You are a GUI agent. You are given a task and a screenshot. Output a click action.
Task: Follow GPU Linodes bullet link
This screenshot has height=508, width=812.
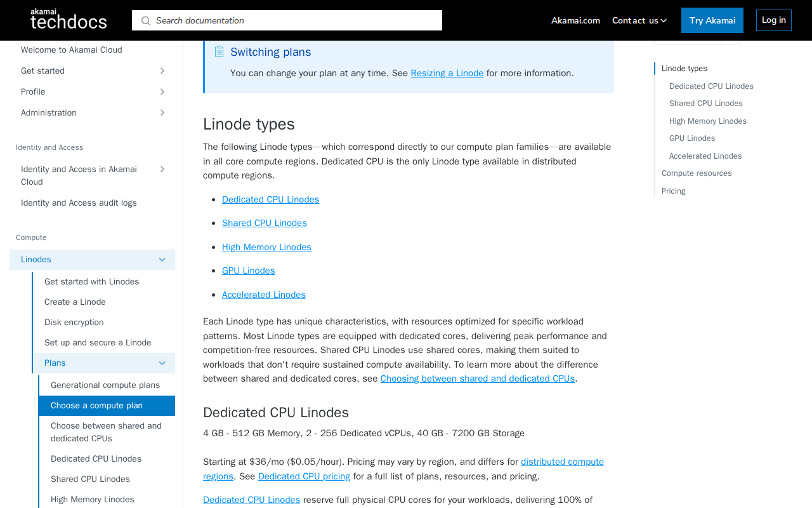tap(249, 271)
